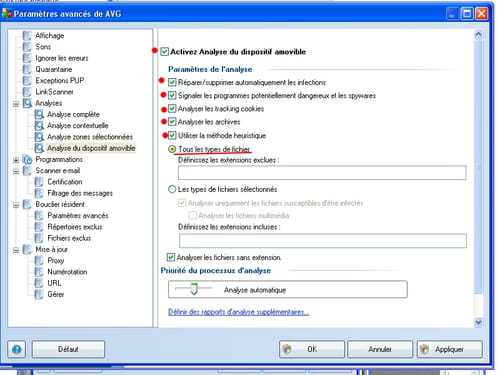The height and width of the screenshot is (375, 500).
Task: Click the Programmations clock icon
Action: (27, 160)
